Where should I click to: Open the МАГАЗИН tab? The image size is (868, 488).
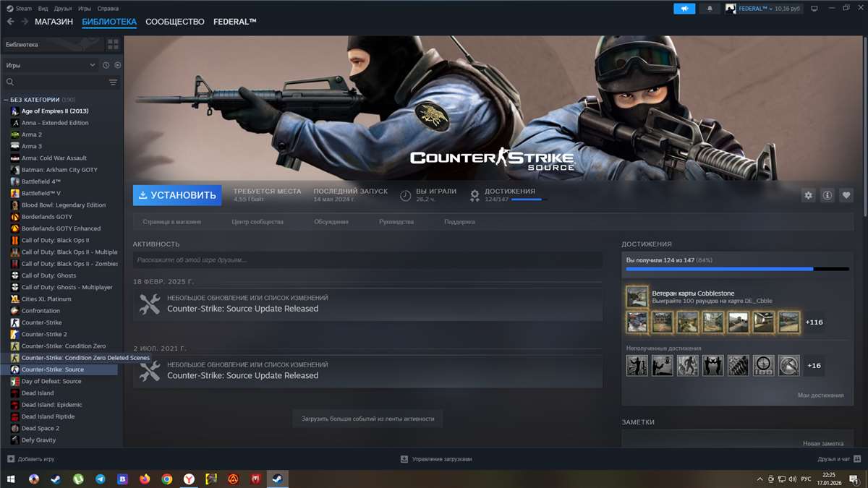pos(54,22)
